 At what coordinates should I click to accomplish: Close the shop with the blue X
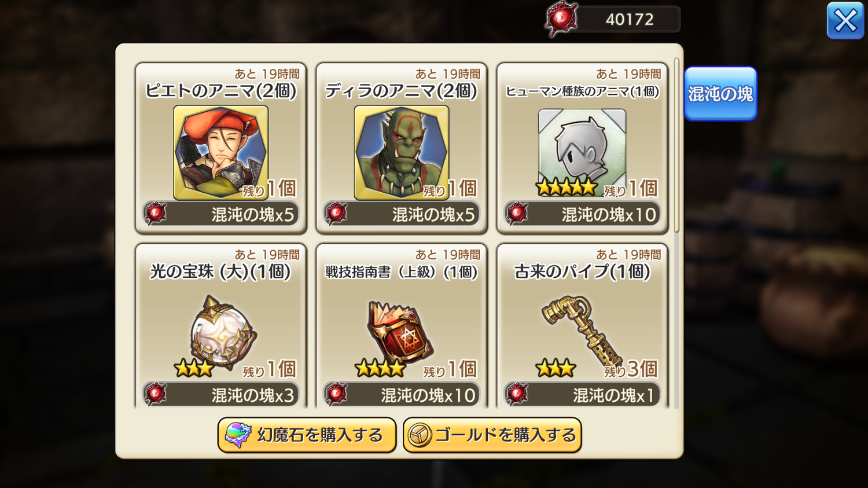click(x=845, y=21)
